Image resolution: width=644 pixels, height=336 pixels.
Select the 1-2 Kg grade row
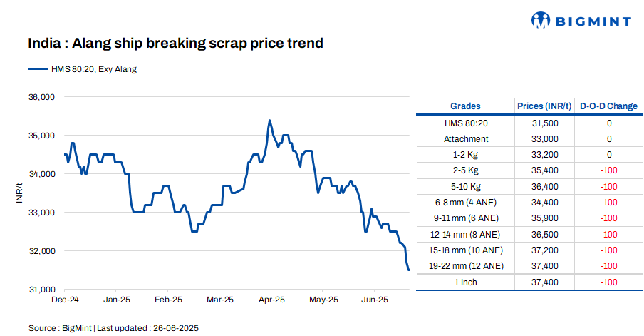[466, 155]
